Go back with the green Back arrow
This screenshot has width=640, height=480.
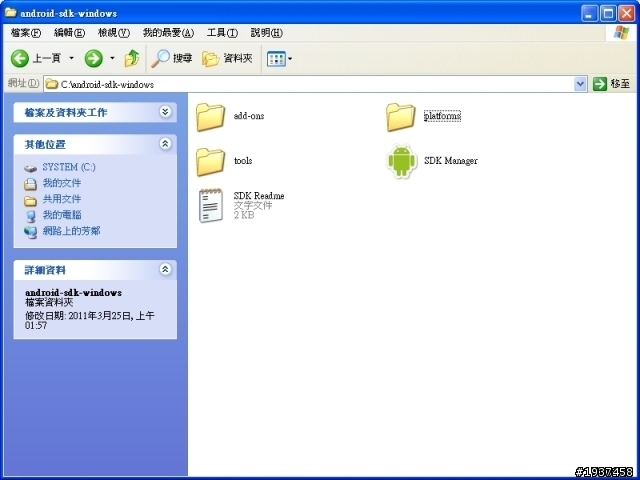pyautogui.click(x=19, y=58)
